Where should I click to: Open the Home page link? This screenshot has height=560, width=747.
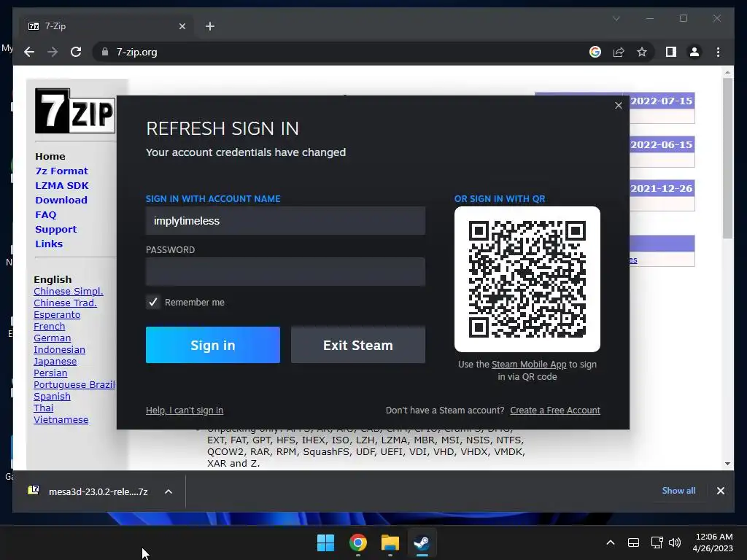click(50, 156)
